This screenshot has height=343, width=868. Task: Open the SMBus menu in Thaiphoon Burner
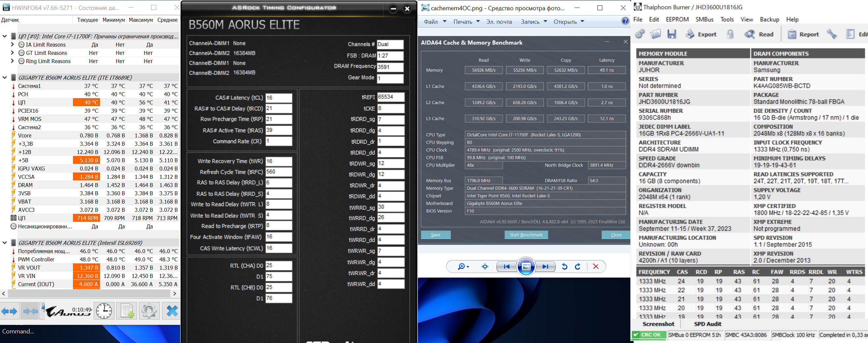click(705, 19)
